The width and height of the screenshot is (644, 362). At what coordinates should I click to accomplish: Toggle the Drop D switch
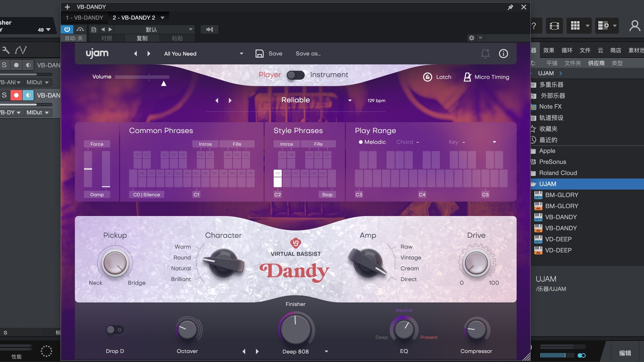click(115, 330)
